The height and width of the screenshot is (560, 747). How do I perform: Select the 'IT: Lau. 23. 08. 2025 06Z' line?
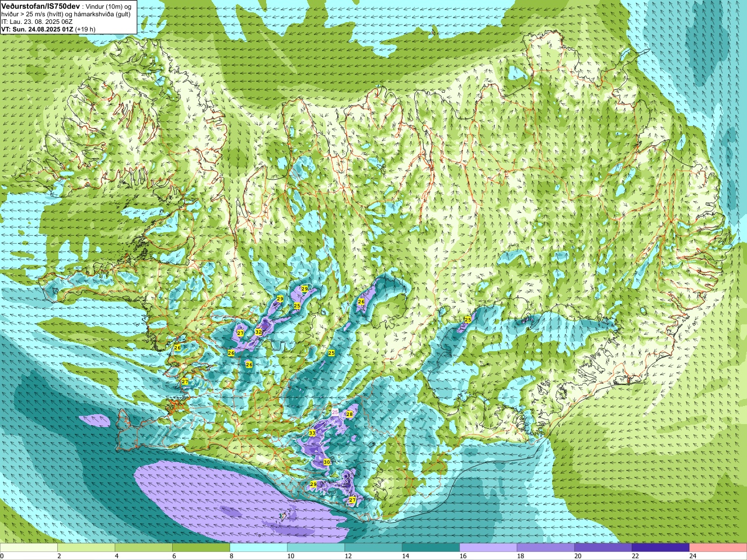click(37, 22)
